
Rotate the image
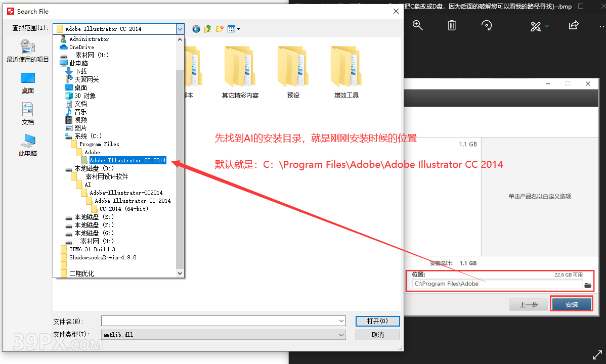click(486, 25)
